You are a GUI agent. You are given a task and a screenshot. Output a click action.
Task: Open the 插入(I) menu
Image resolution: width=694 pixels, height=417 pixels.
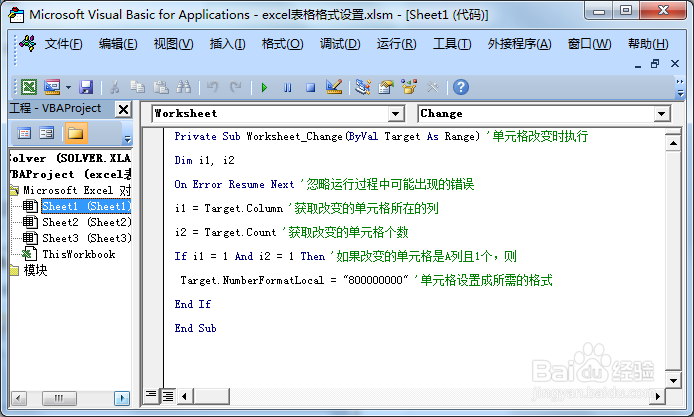(227, 44)
